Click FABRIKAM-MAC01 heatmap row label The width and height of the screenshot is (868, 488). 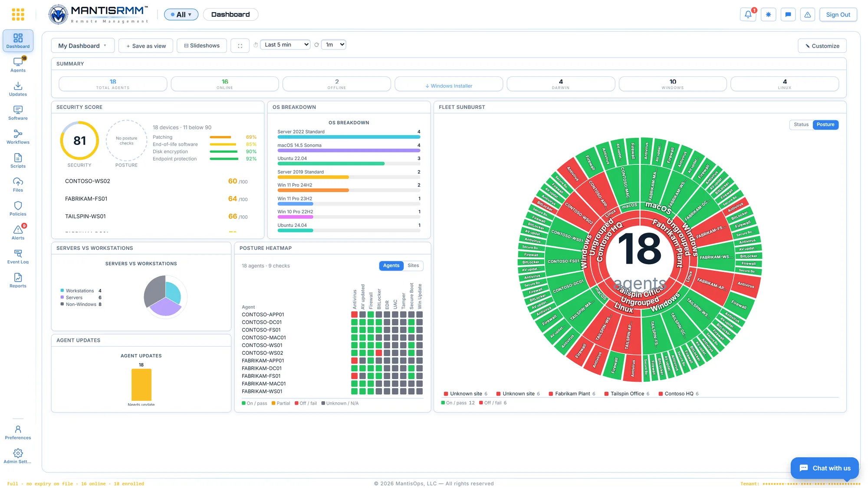click(264, 383)
